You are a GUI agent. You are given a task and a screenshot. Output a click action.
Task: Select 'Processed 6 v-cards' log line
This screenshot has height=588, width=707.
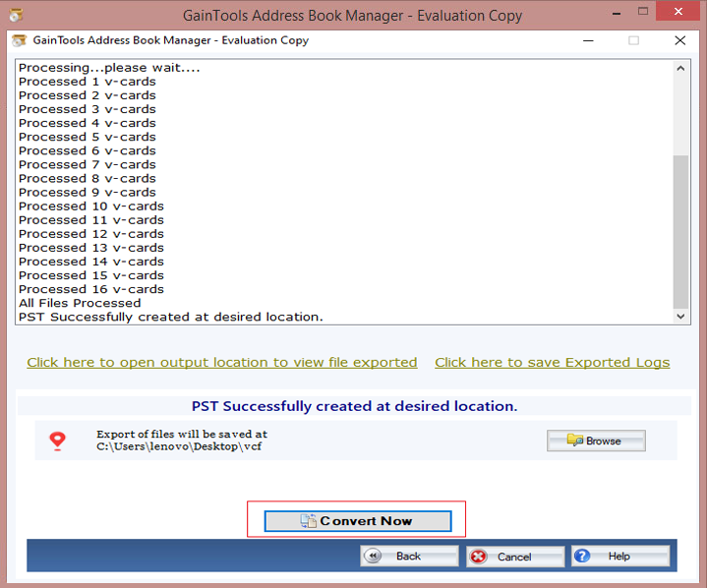[87, 151]
